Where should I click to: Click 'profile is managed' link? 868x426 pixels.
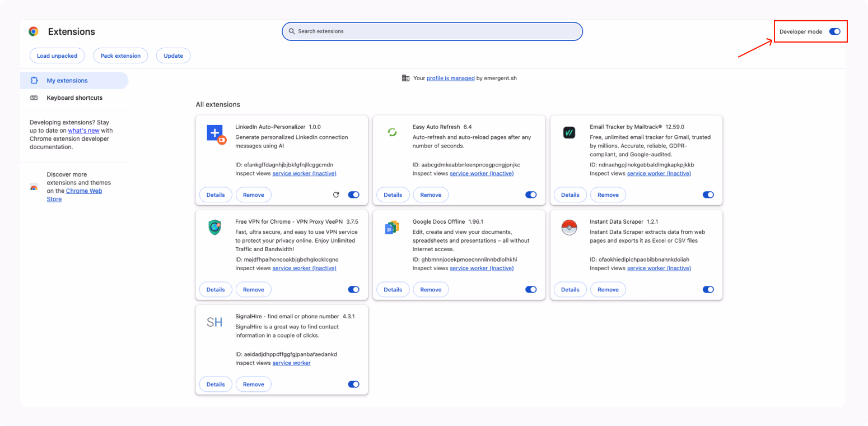[451, 78]
